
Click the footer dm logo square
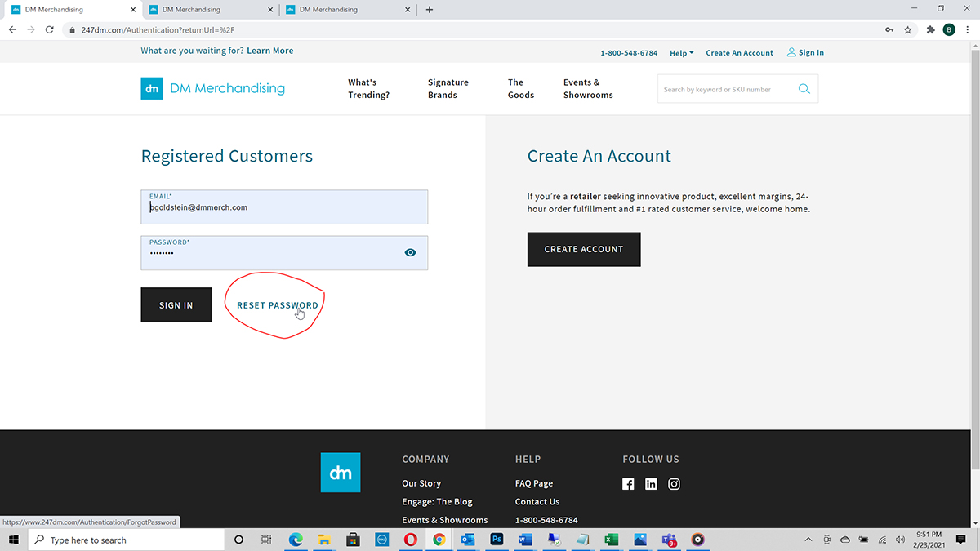click(x=341, y=473)
